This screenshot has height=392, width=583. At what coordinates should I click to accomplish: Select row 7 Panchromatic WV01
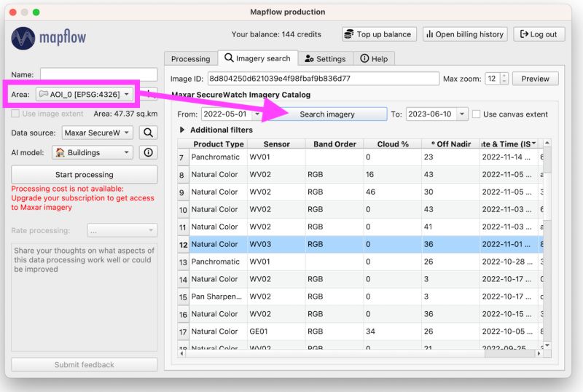(360, 157)
